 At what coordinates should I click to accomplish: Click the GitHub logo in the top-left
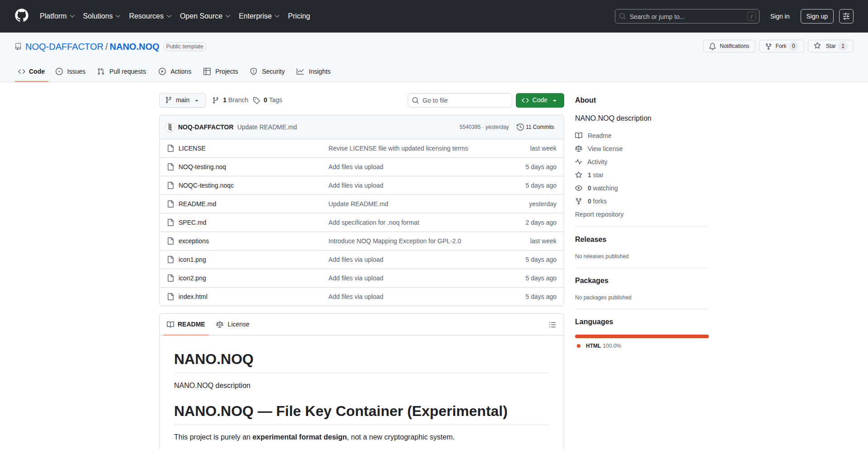pyautogui.click(x=21, y=16)
